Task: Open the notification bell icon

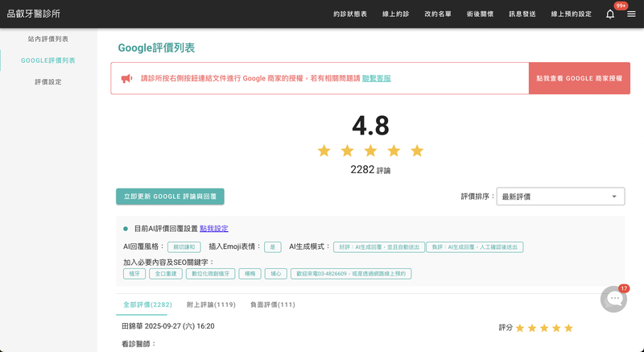Action: pos(610,14)
